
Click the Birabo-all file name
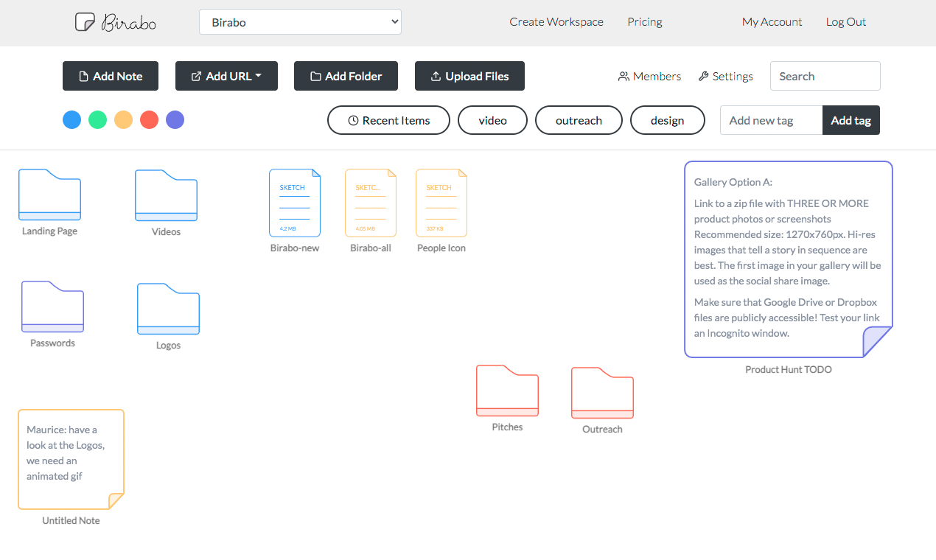pyautogui.click(x=371, y=248)
